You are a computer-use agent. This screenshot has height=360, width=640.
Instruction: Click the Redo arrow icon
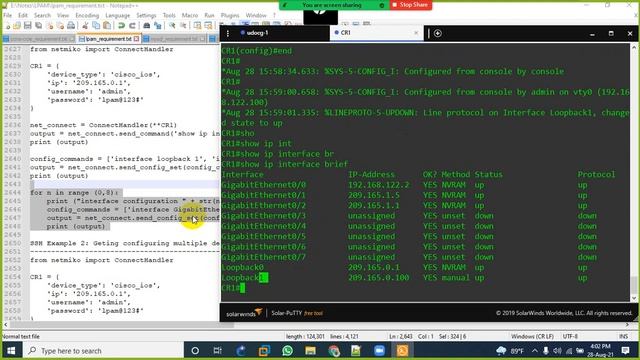tap(132, 26)
